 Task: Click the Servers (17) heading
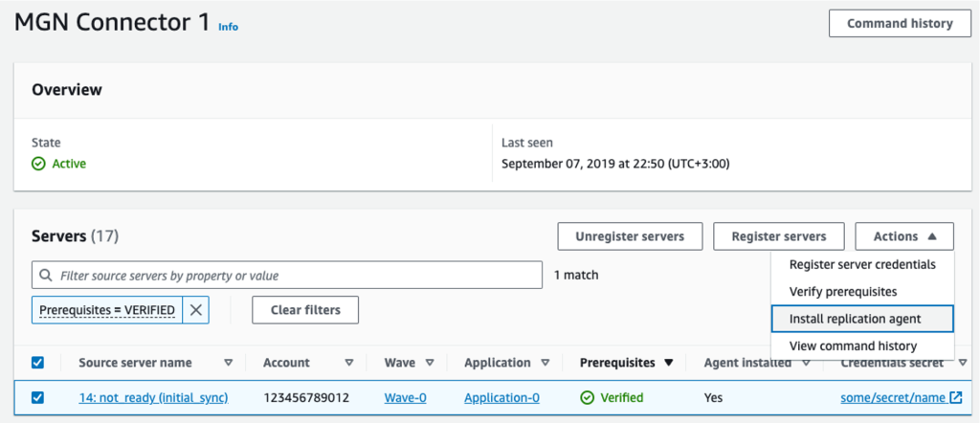(x=75, y=236)
